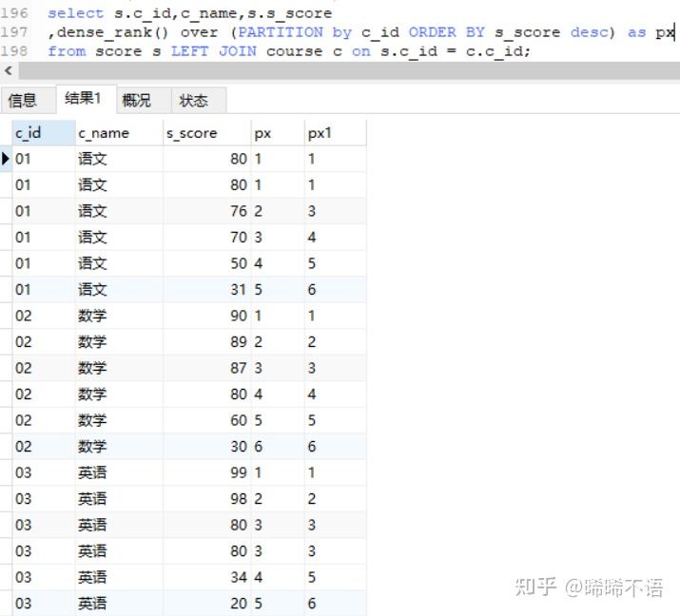680x616 pixels.
Task: Click the px1 column header
Action: pos(335,133)
